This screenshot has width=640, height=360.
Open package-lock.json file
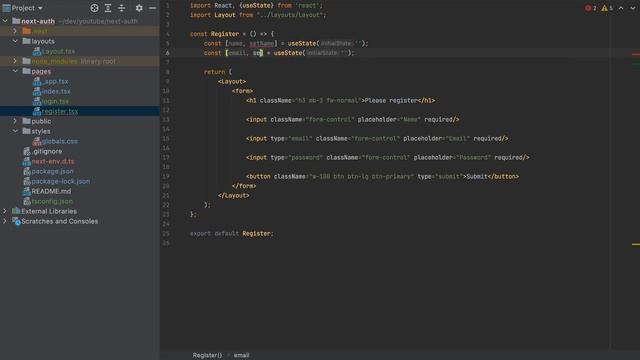tap(61, 181)
